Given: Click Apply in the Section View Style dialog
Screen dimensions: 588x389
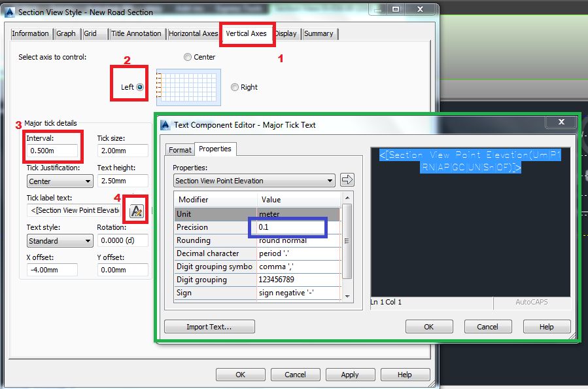Looking at the screenshot, I should click(x=350, y=375).
